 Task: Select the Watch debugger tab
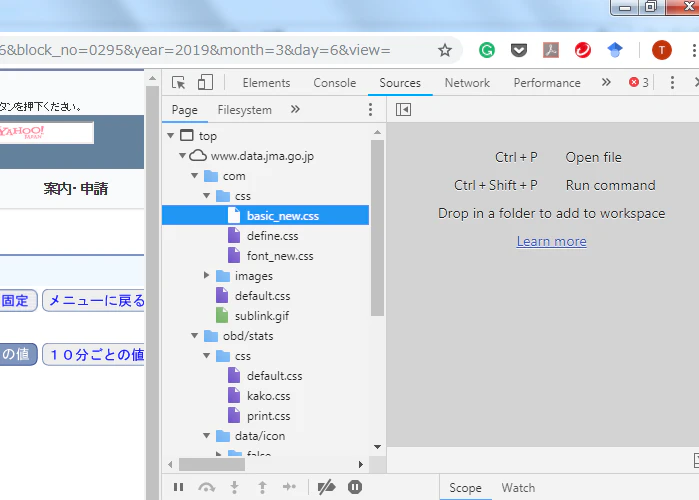[x=518, y=488]
